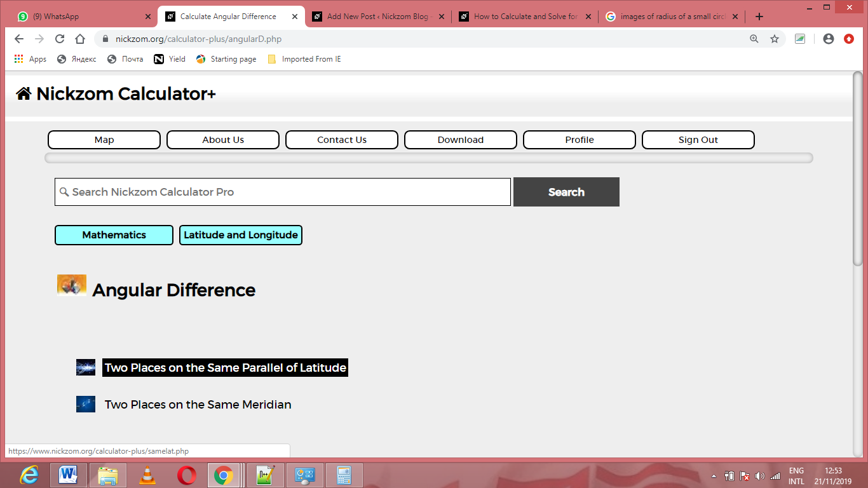
Task: Click the home icon beside Nickzom Calculator+
Action: pos(24,94)
